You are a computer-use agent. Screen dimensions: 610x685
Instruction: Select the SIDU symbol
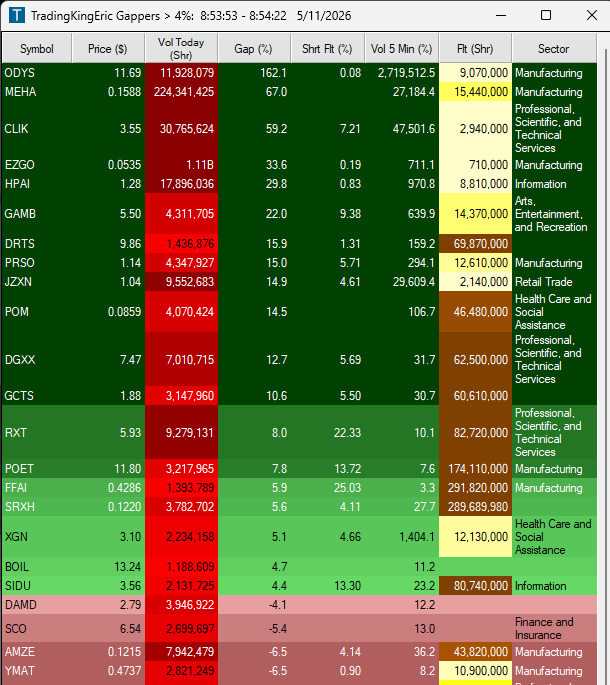click(x=17, y=585)
